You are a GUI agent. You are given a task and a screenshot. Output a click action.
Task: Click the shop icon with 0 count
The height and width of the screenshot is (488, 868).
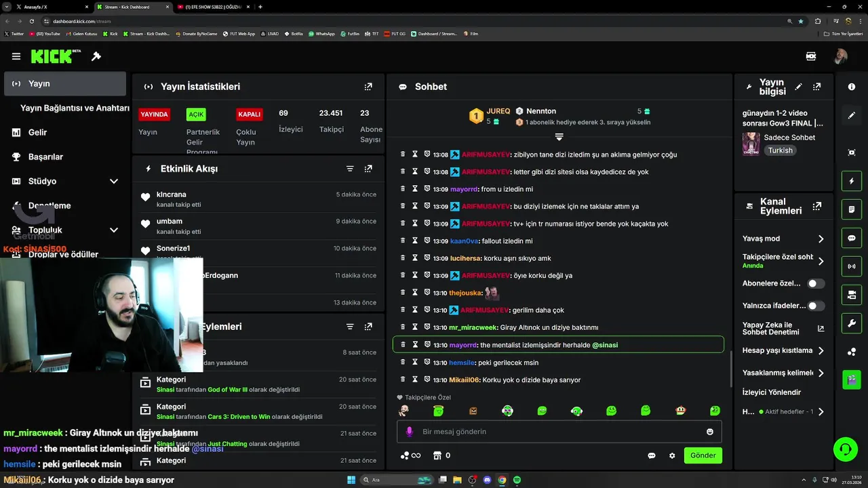click(x=437, y=455)
